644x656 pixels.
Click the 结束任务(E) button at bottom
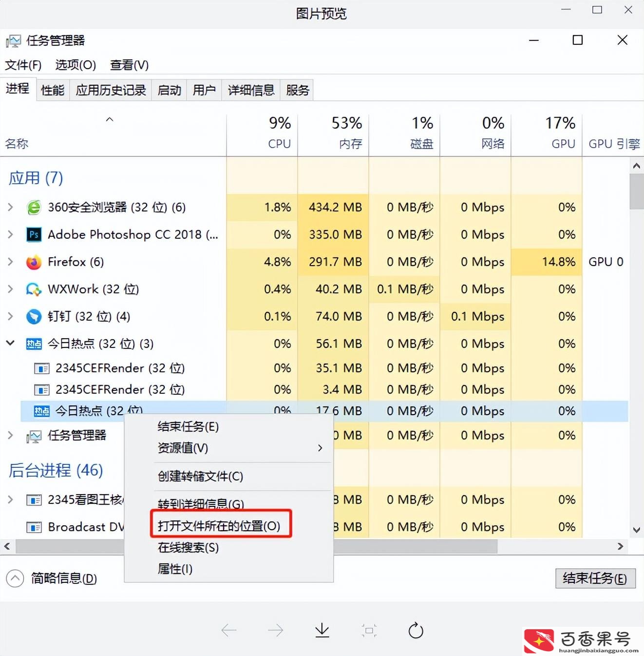tap(595, 579)
